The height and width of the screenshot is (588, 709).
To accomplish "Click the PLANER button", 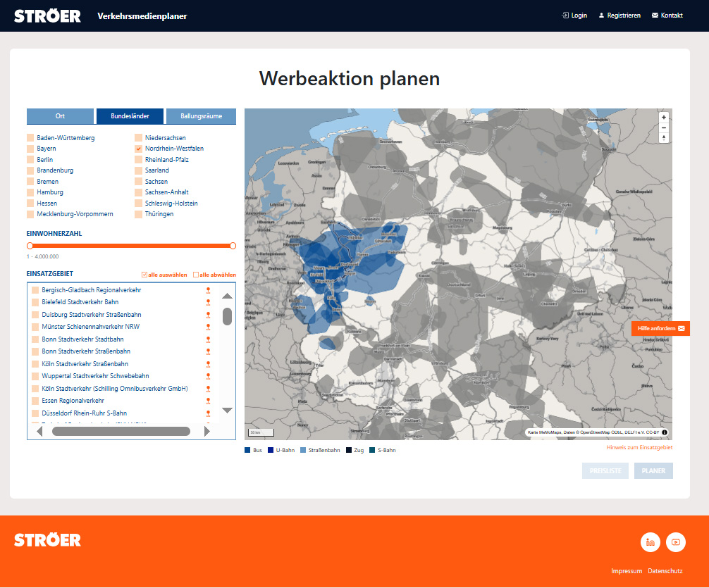I will (653, 471).
